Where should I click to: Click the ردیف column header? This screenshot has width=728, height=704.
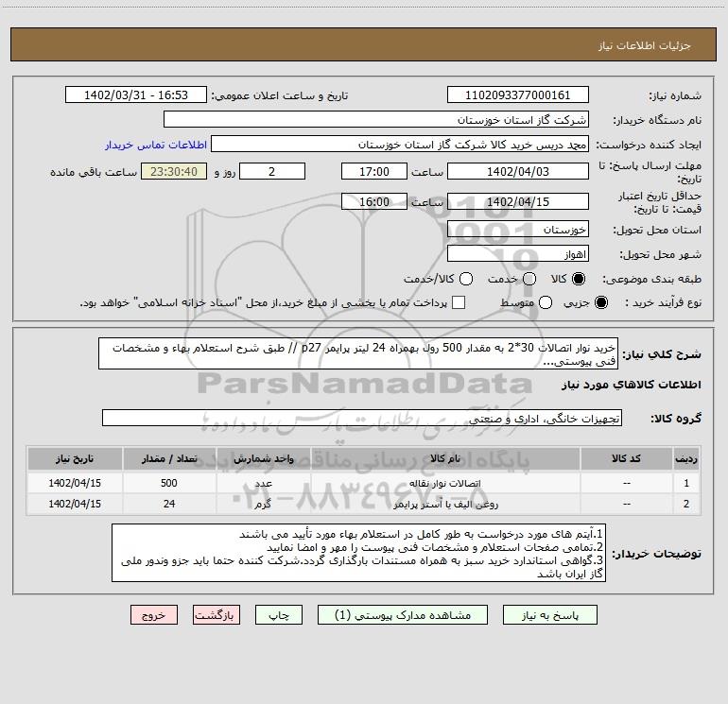coord(686,458)
